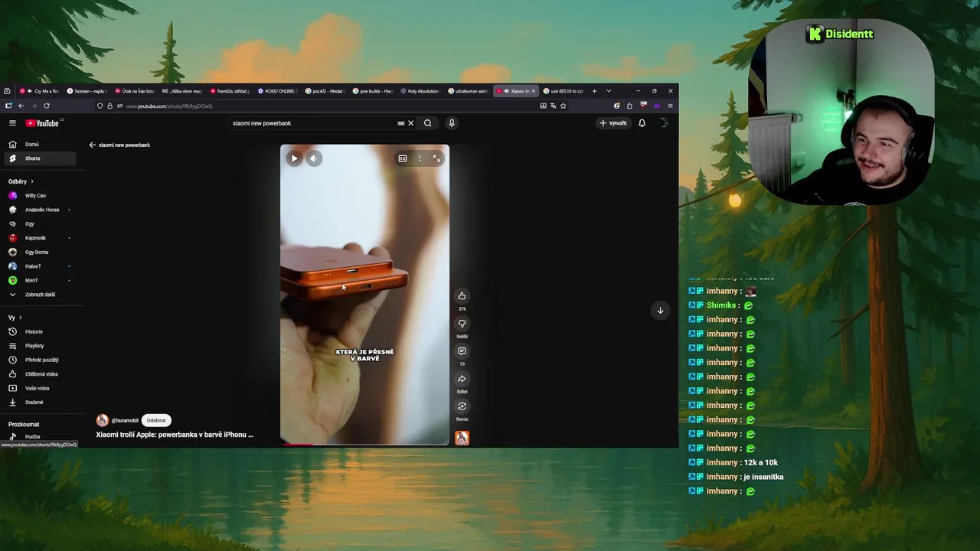Start voice search with the microphone
980x551 pixels.
(x=452, y=122)
